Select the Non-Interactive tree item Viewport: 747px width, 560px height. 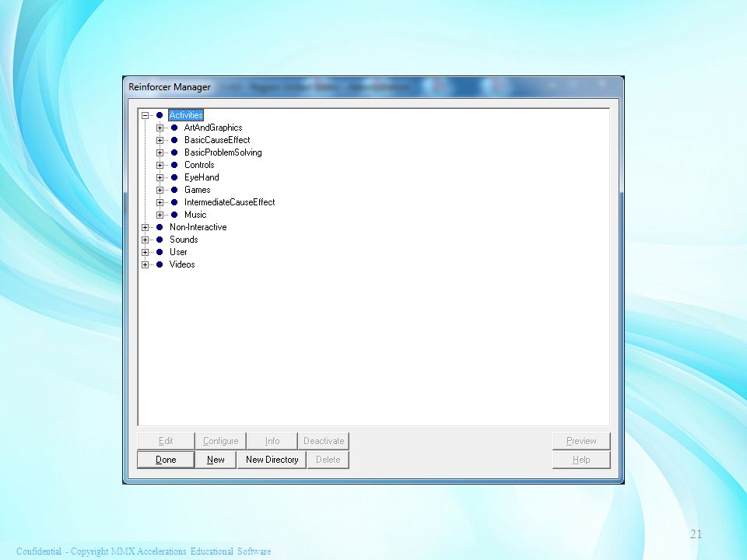pos(198,227)
